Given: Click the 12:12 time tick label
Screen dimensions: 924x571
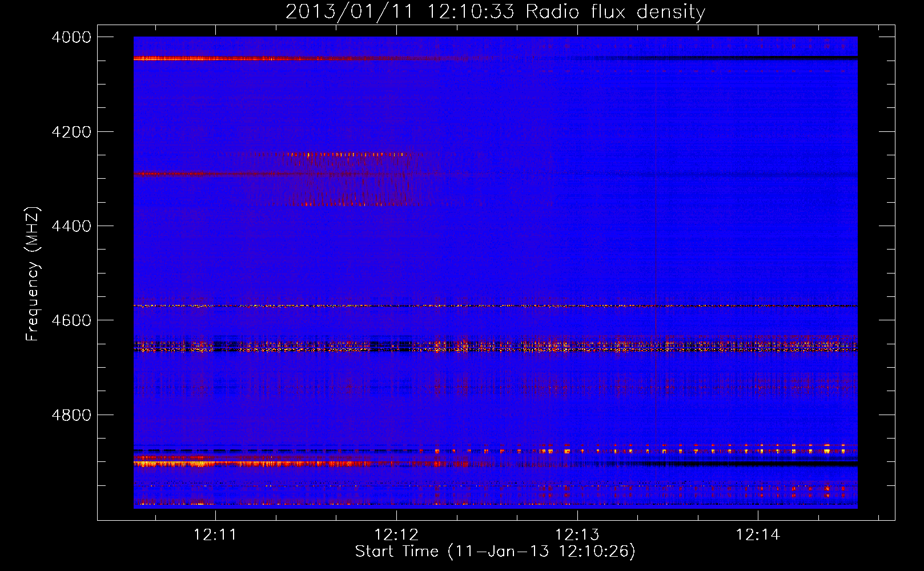Looking at the screenshot, I should tap(396, 534).
